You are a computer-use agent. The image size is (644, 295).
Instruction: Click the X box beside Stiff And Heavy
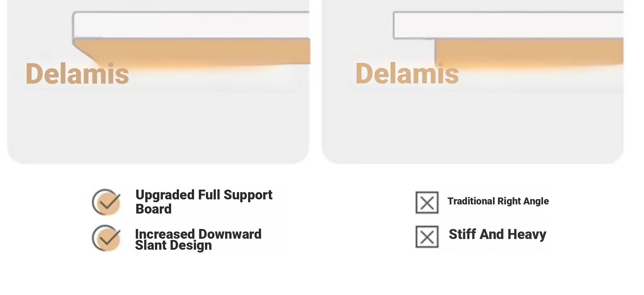pyautogui.click(x=427, y=237)
